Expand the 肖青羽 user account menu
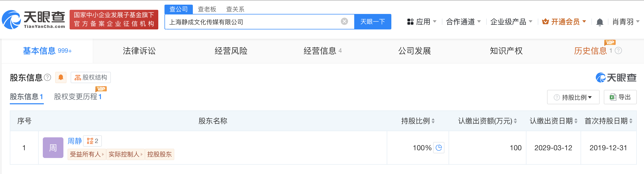This screenshot has height=174, width=644. click(626, 22)
